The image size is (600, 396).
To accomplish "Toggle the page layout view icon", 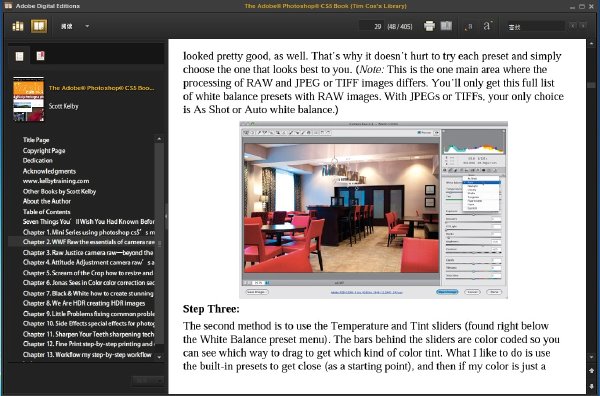I will coord(446,26).
